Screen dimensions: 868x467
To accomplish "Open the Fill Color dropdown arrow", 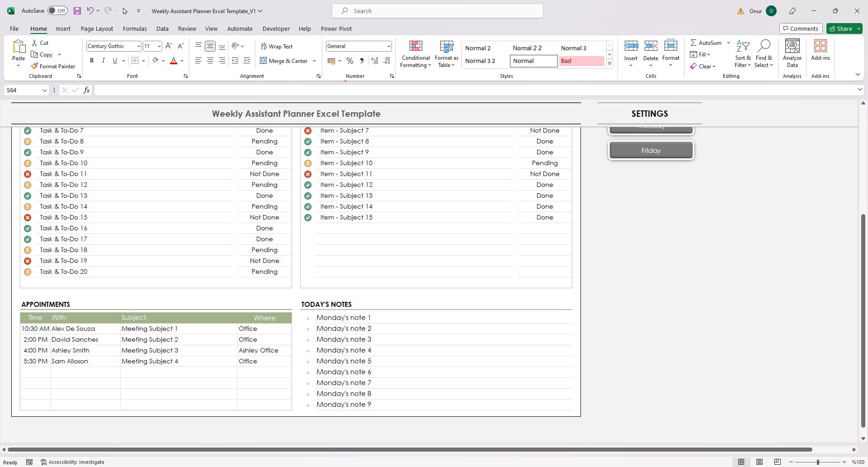I will pos(163,60).
